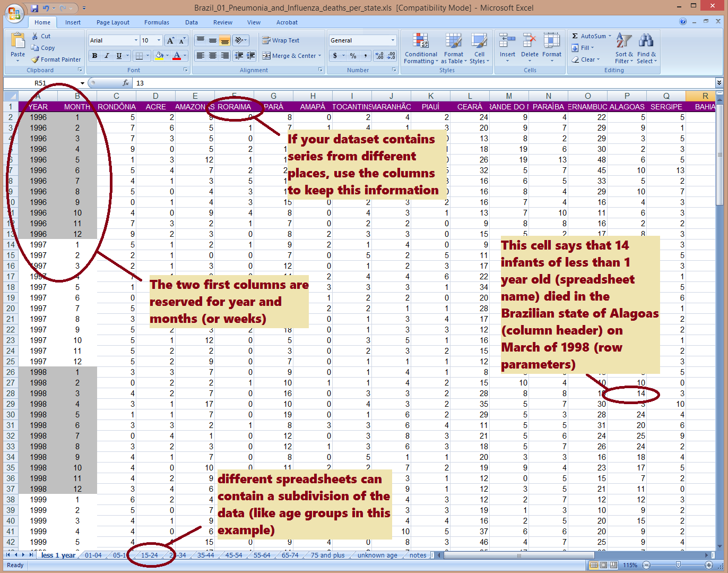Open Format as Table gallery
Viewport: 728px width, 573px height.
click(x=454, y=49)
